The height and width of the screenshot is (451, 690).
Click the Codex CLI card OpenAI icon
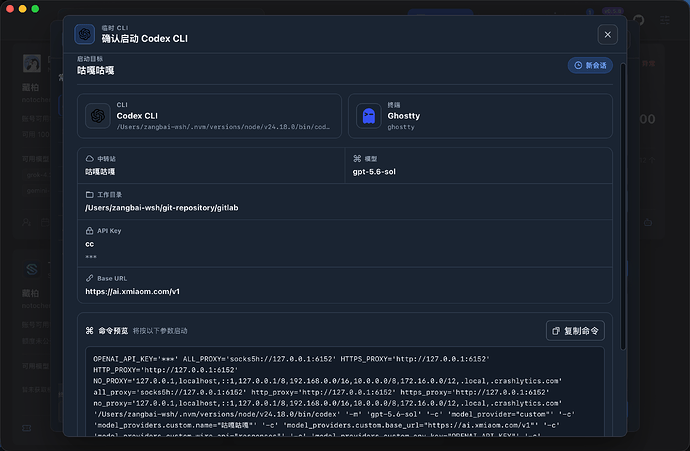pos(98,116)
